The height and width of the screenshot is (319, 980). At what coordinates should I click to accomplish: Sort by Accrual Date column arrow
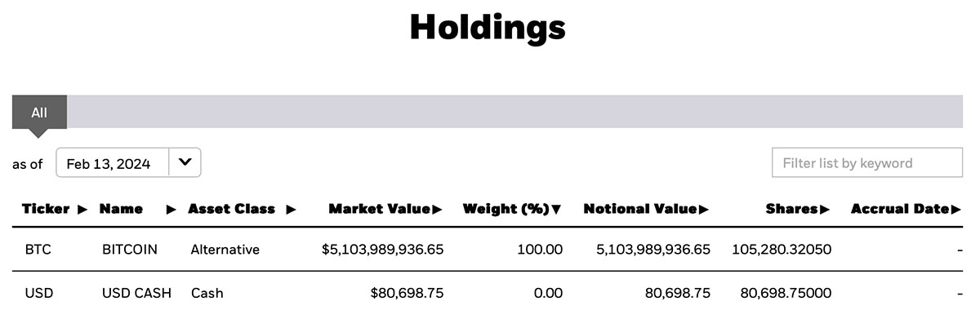pyautogui.click(x=956, y=210)
